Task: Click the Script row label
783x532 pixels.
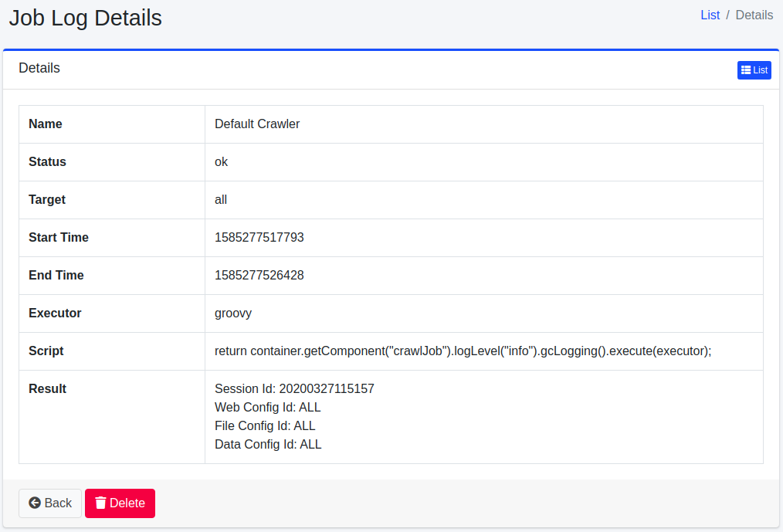Action: click(46, 351)
